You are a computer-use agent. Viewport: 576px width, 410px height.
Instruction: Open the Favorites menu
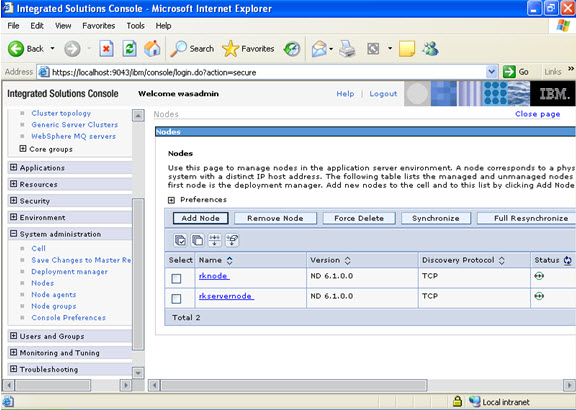pos(98,26)
